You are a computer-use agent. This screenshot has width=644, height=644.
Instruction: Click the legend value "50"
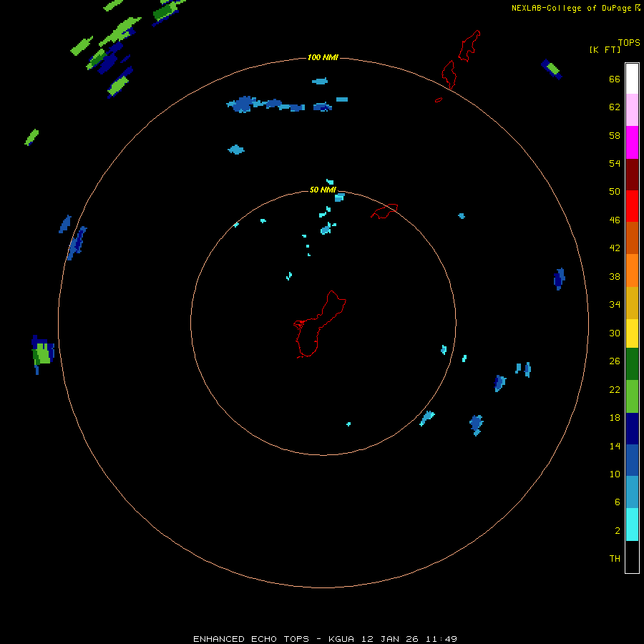coord(615,192)
